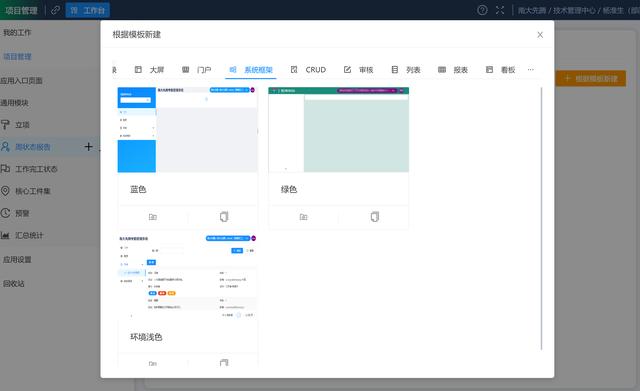The image size is (640, 391).
Task: Click the user icon on highlighted sidebar item
Action: [5, 147]
